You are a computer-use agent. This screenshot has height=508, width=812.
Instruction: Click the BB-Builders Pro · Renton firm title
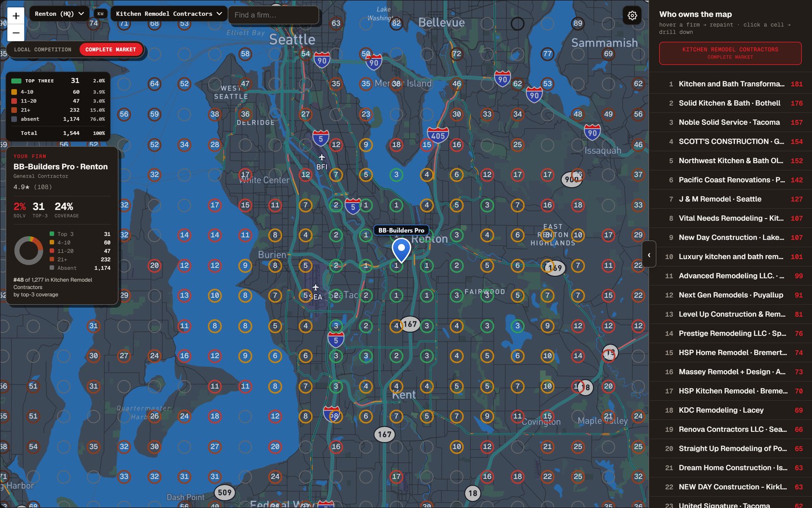point(60,167)
